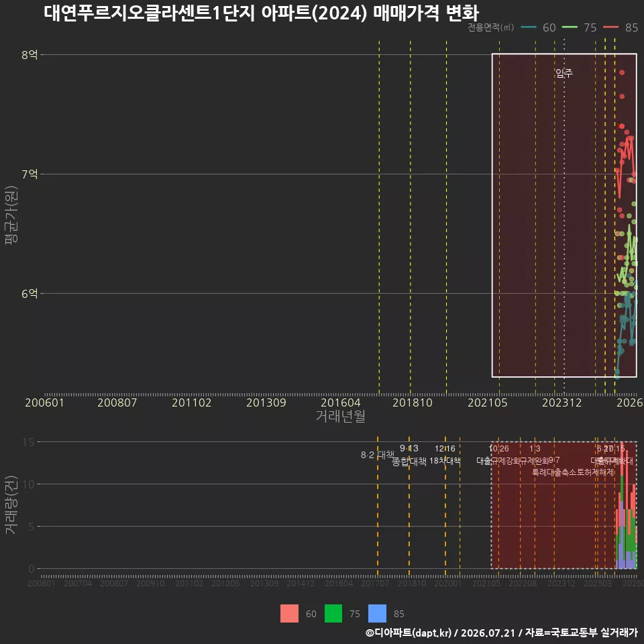This screenshot has width=644, height=644.
Task: Click the blue square swatch for 85
Action: (x=378, y=614)
